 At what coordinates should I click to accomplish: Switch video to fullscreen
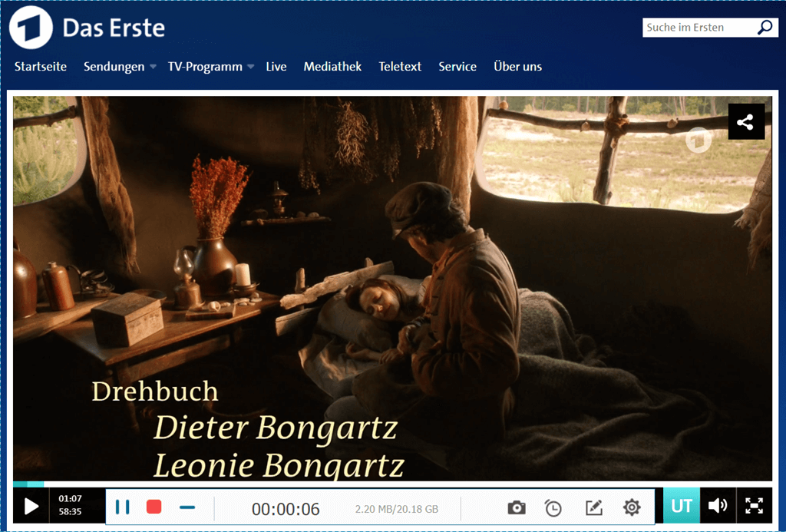coord(754,506)
